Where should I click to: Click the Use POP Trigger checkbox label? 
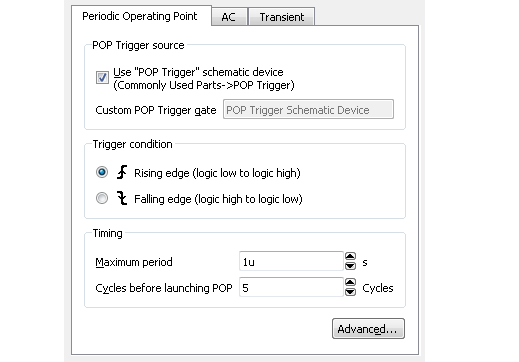[x=204, y=79]
